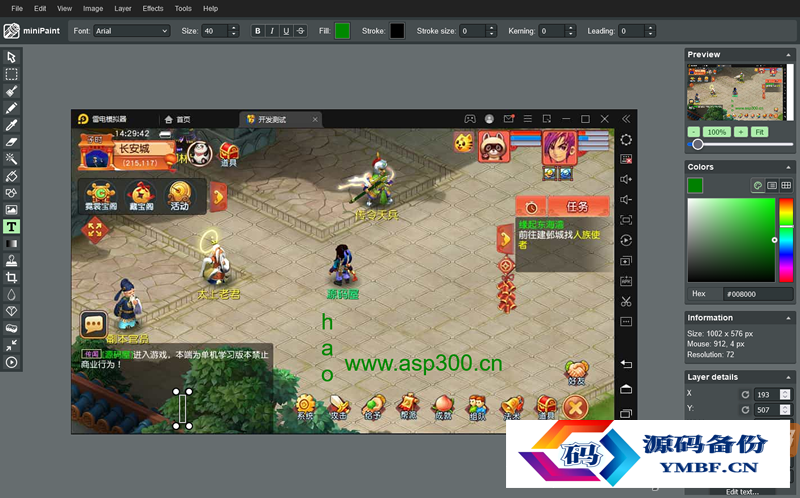The width and height of the screenshot is (800, 498).
Task: Adjust the layer Y value stepper
Action: pos(785,410)
